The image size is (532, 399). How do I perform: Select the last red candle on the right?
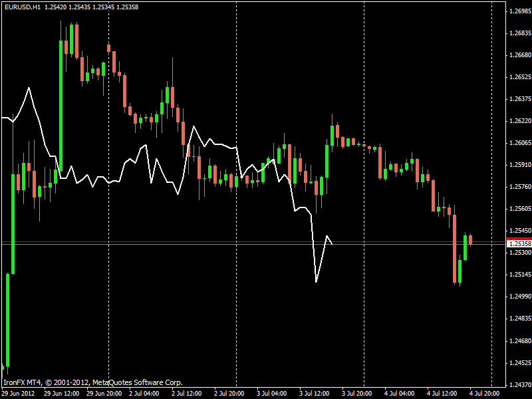tap(470, 239)
